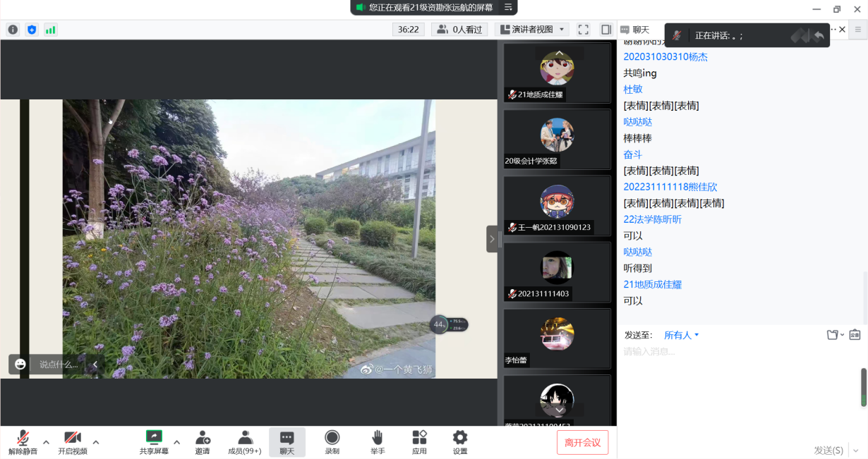Open the 所有人 recipient dropdown

point(681,335)
